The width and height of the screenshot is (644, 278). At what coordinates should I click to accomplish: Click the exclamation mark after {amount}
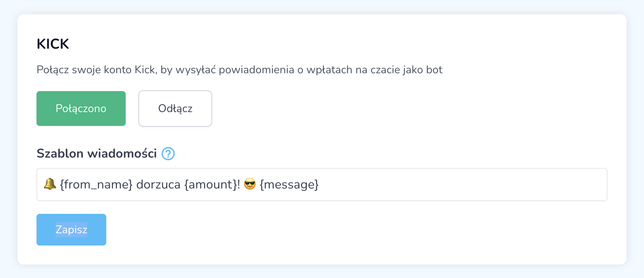point(239,185)
